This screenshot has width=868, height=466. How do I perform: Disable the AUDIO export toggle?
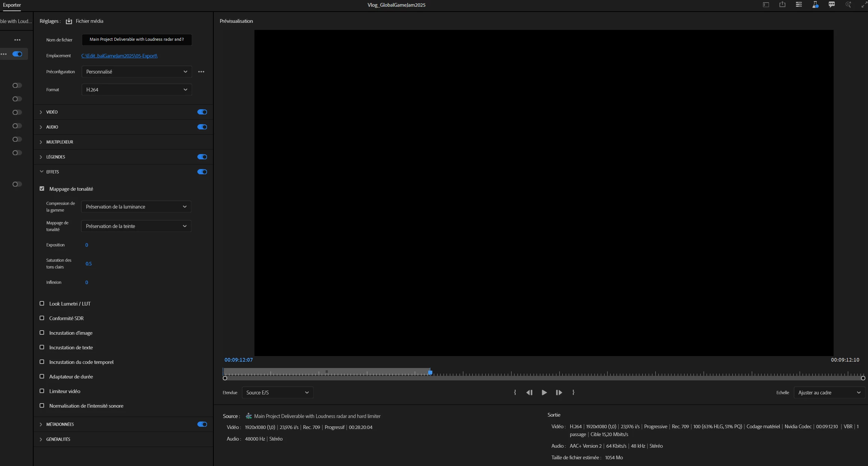coord(202,127)
